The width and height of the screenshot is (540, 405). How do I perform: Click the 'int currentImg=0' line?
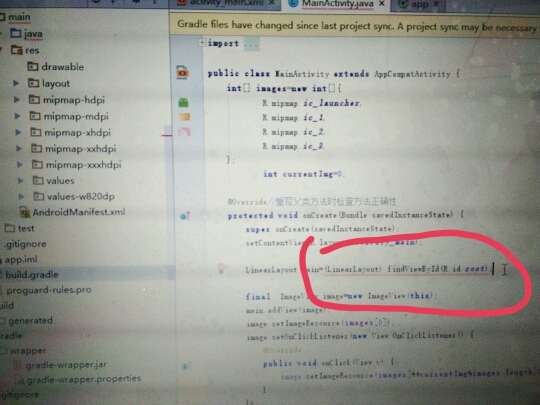click(304, 174)
